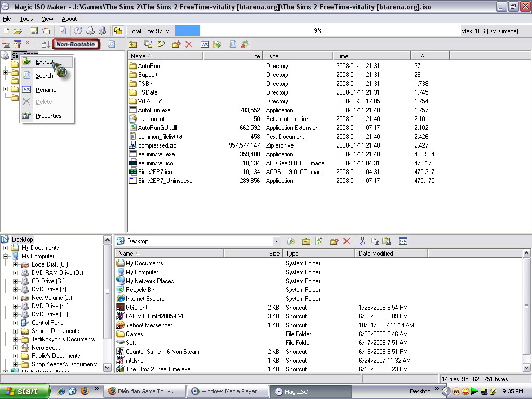
Task: Switch to Windows Media Player taskbar button
Action: 228,391
